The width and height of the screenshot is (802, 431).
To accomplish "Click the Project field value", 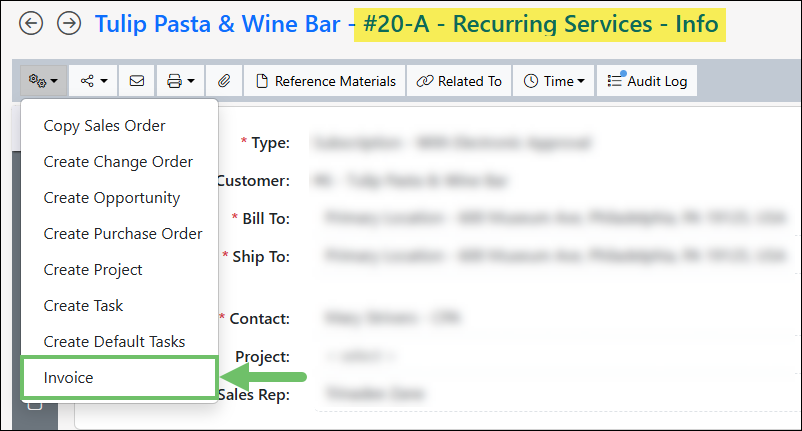I will [361, 356].
